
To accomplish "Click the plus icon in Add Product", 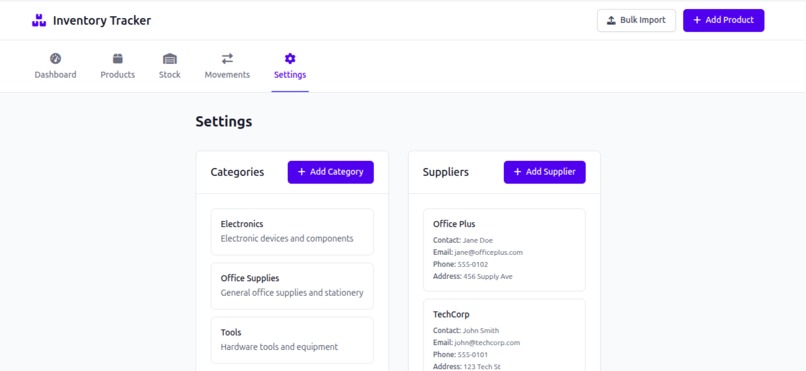I will pyautogui.click(x=697, y=20).
